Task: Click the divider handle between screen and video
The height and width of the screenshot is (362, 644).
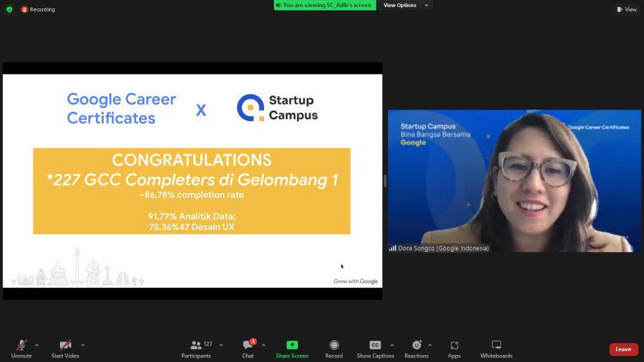Action: [385, 181]
